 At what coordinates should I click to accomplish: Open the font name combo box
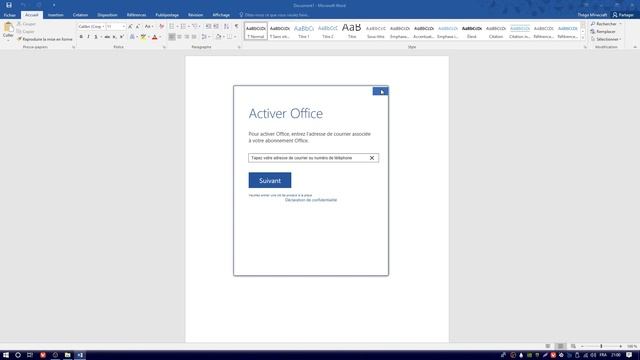point(91,27)
